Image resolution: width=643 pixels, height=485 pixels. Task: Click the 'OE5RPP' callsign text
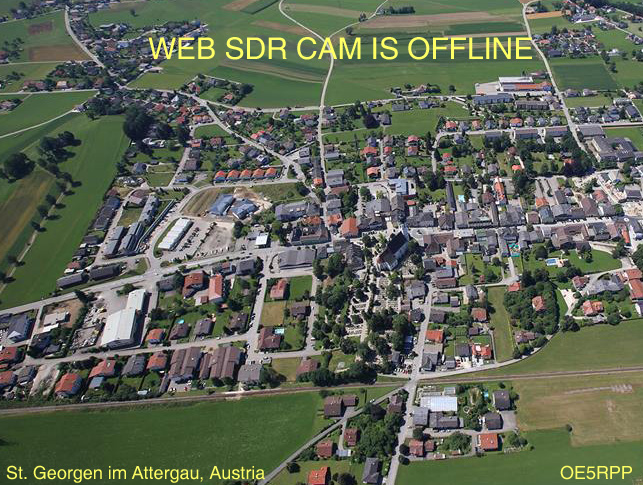pos(596,473)
